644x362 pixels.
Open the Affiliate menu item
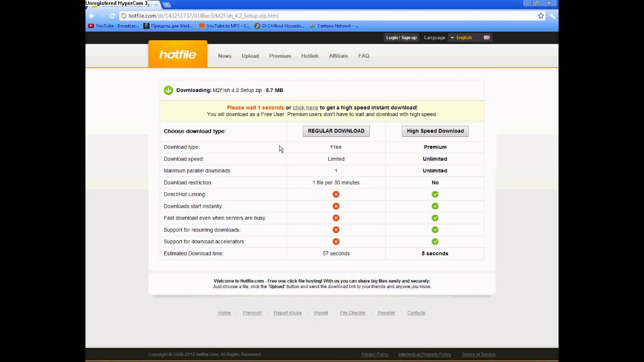[338, 56]
